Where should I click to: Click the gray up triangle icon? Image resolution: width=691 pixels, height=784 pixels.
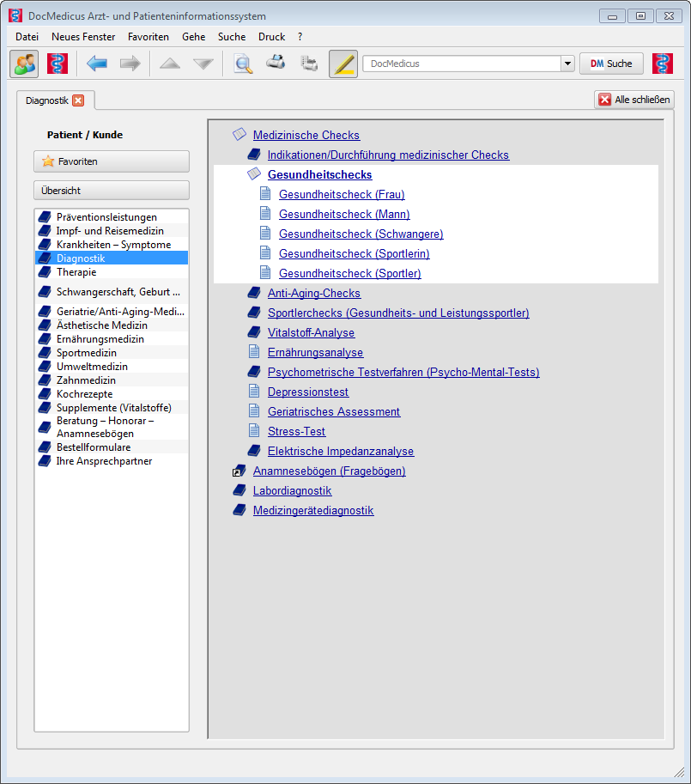coord(170,64)
